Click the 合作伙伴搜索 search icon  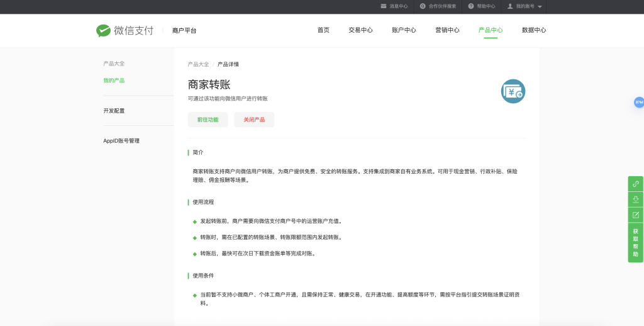coord(423,6)
